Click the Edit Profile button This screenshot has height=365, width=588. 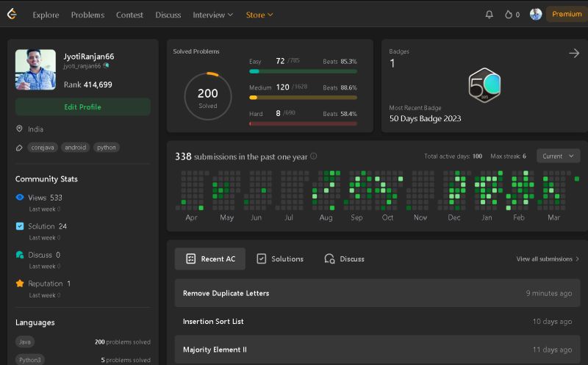[83, 106]
